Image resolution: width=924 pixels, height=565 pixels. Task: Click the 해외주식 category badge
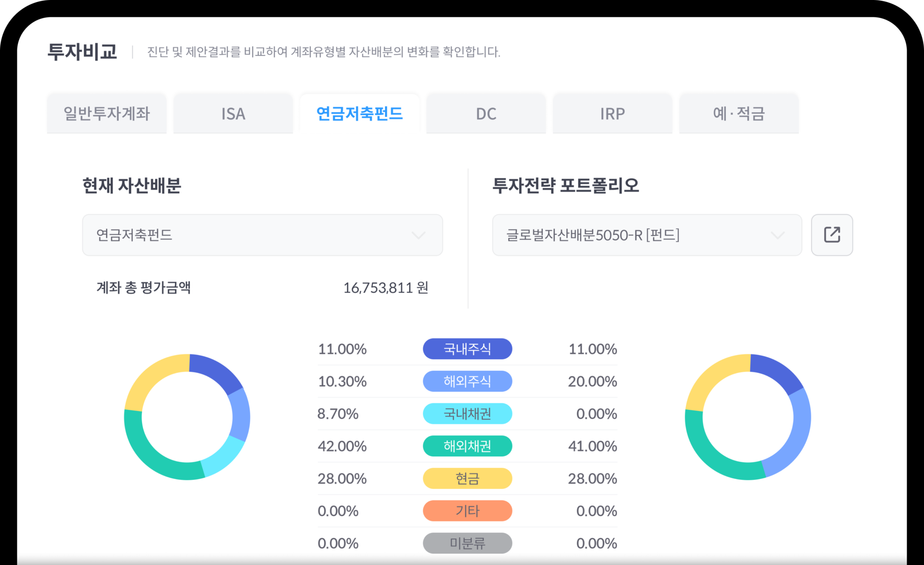(x=467, y=381)
